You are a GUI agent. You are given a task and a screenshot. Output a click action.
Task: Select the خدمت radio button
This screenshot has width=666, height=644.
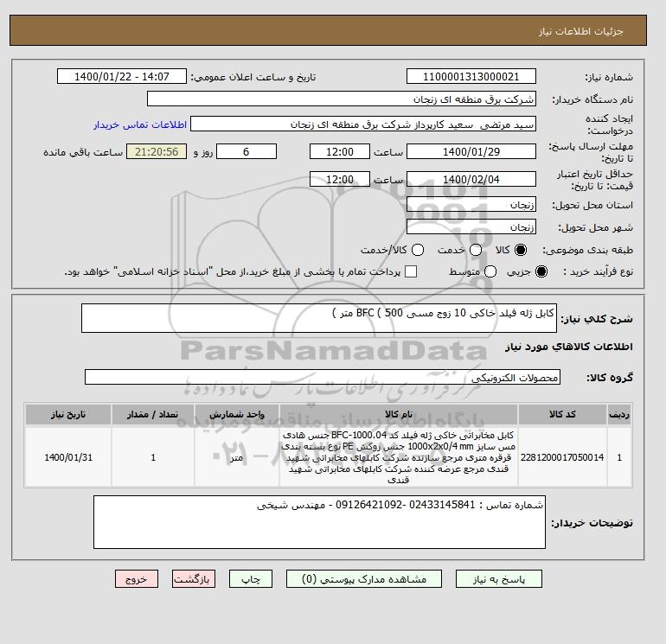pos(476,250)
